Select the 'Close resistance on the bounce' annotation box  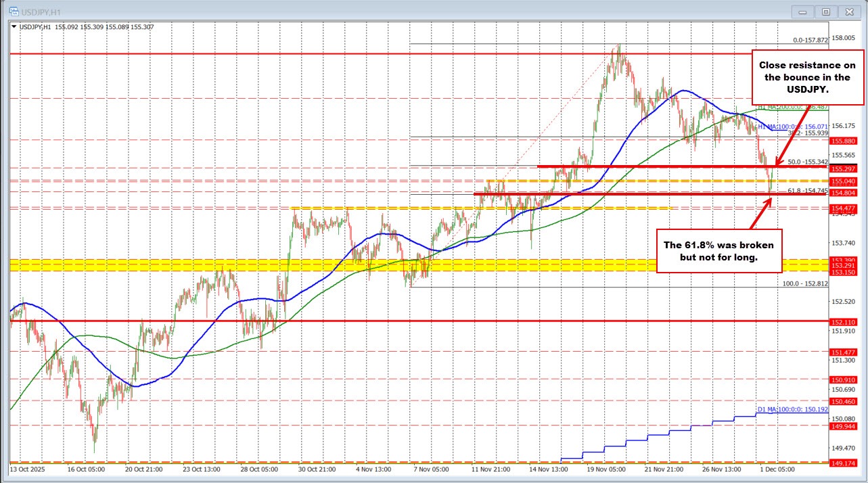pyautogui.click(x=808, y=78)
